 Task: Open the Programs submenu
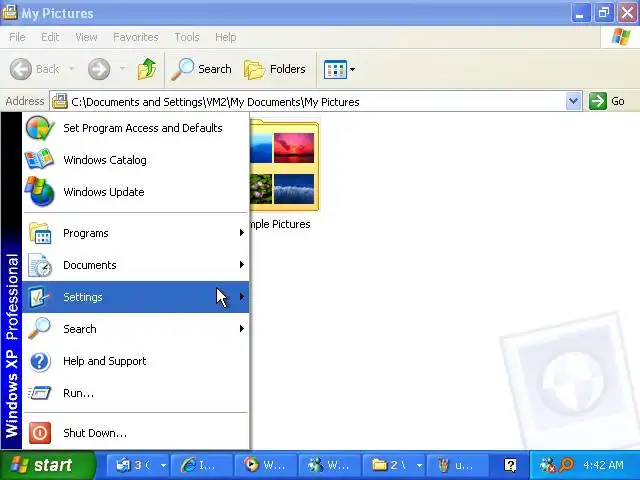(x=136, y=233)
